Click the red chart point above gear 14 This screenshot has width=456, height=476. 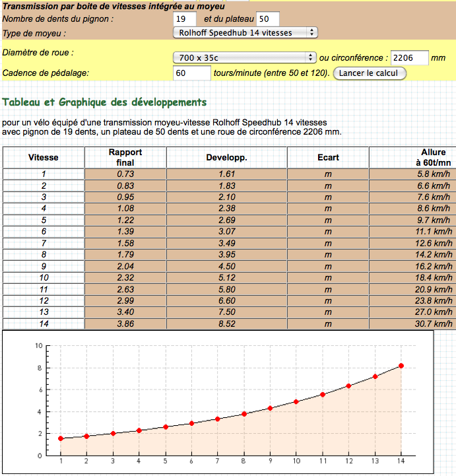(x=401, y=366)
